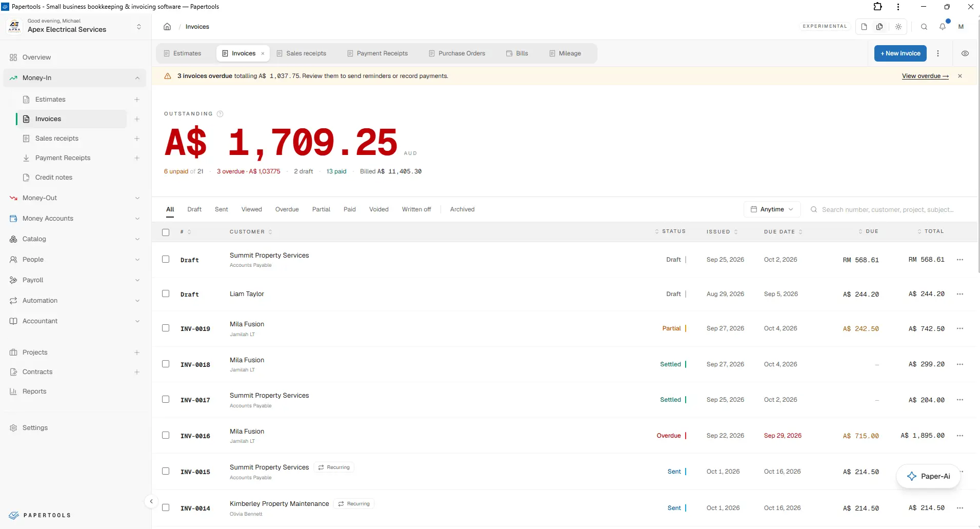The width and height of the screenshot is (980, 529).
Task: Open the Anytime date filter dropdown
Action: 772,209
